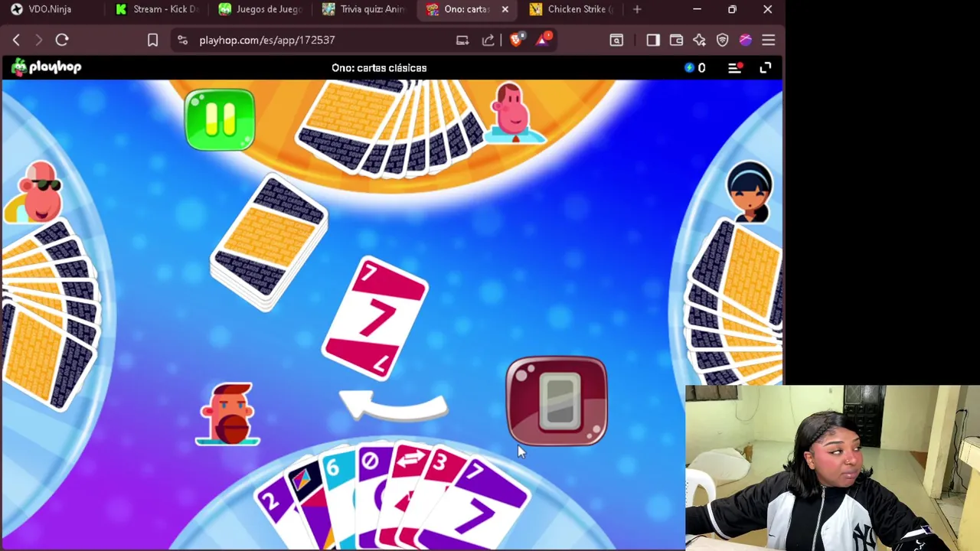
Task: Open the cast/install app icon in address bar
Action: pos(462,40)
